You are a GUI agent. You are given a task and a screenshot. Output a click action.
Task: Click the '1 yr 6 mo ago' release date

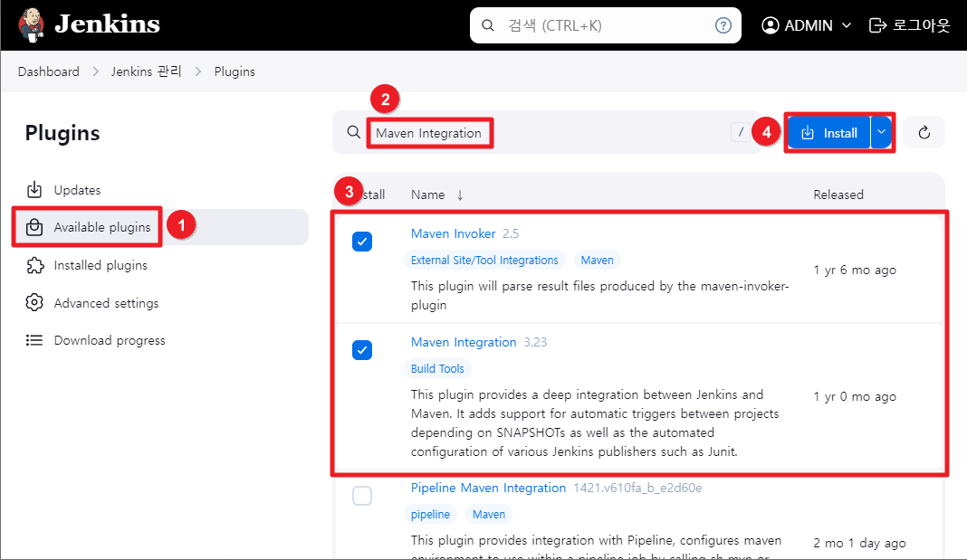pos(855,270)
